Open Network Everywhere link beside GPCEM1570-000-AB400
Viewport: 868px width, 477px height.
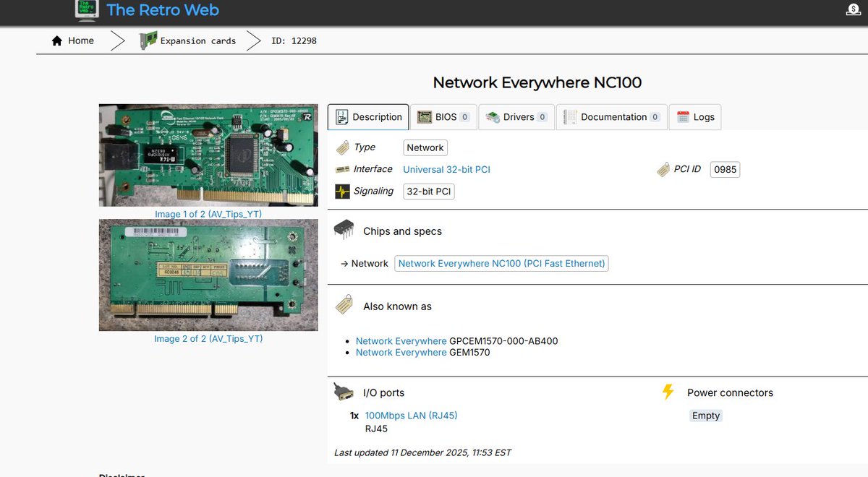coord(401,341)
